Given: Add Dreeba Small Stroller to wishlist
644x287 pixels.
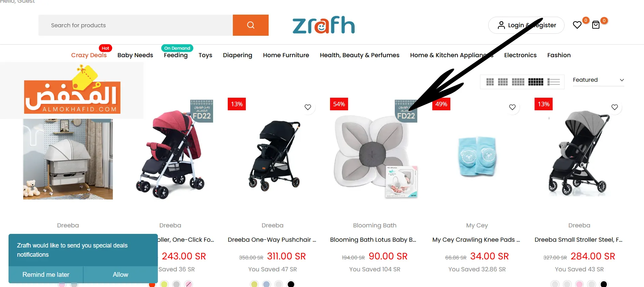Looking at the screenshot, I should [x=615, y=107].
